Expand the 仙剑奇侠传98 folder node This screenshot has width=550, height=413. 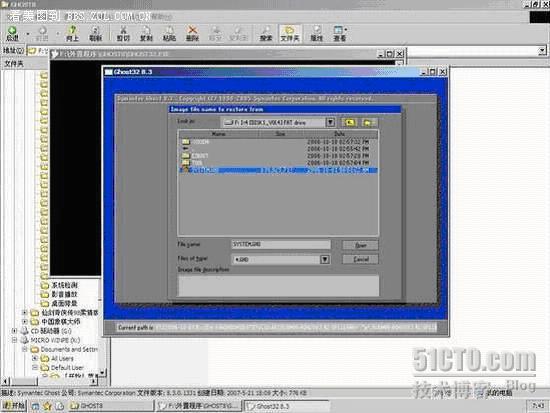coord(25,312)
